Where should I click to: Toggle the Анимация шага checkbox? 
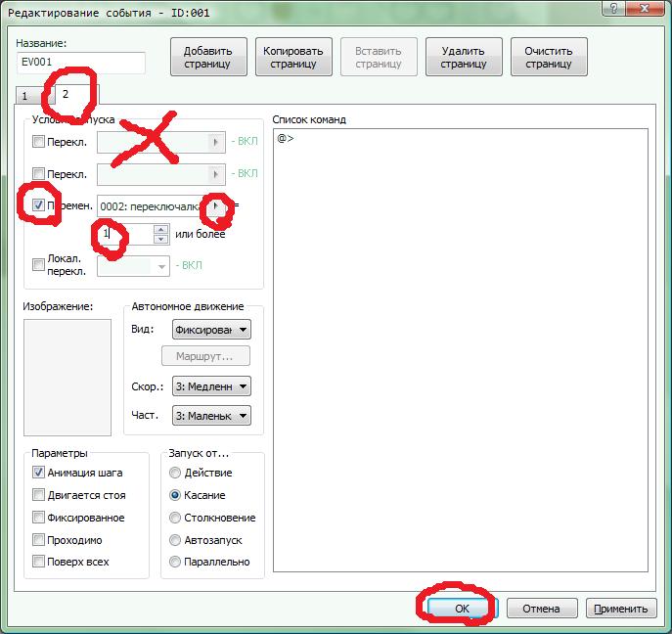[x=39, y=473]
